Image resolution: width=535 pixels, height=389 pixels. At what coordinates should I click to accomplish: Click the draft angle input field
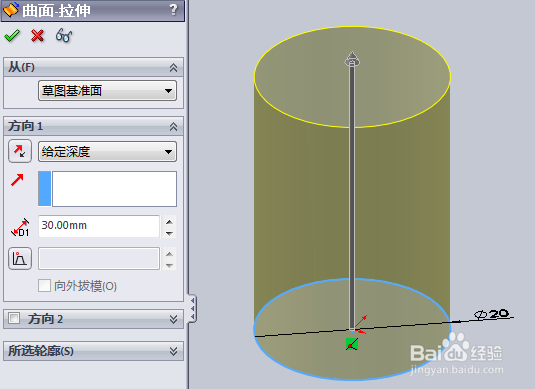click(99, 259)
